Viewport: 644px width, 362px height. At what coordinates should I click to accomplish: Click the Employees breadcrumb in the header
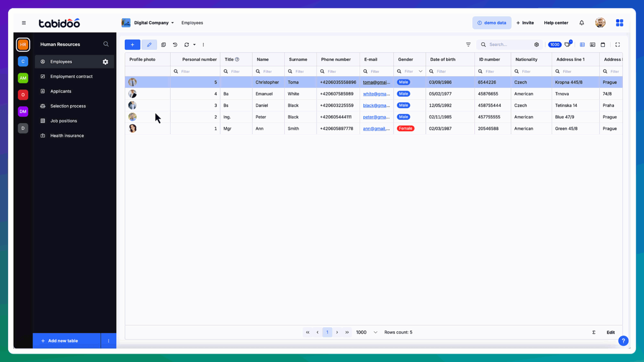(192, 23)
